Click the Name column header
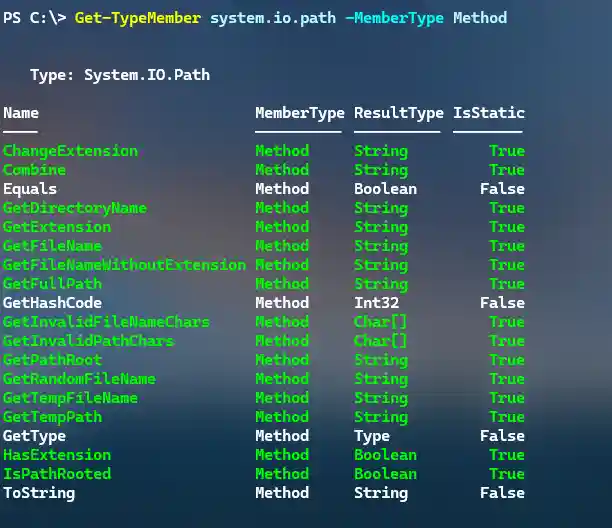 [x=21, y=113]
